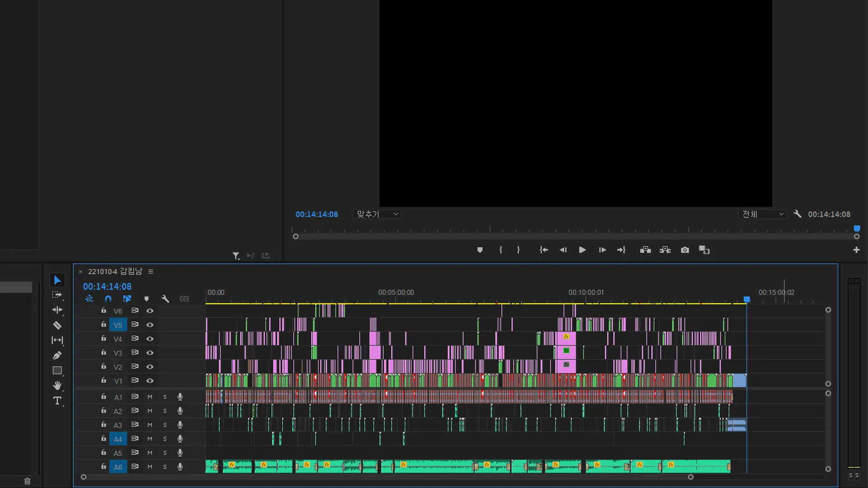868x488 pixels.
Task: Select the Track Select Forward tool
Action: coord(57,295)
